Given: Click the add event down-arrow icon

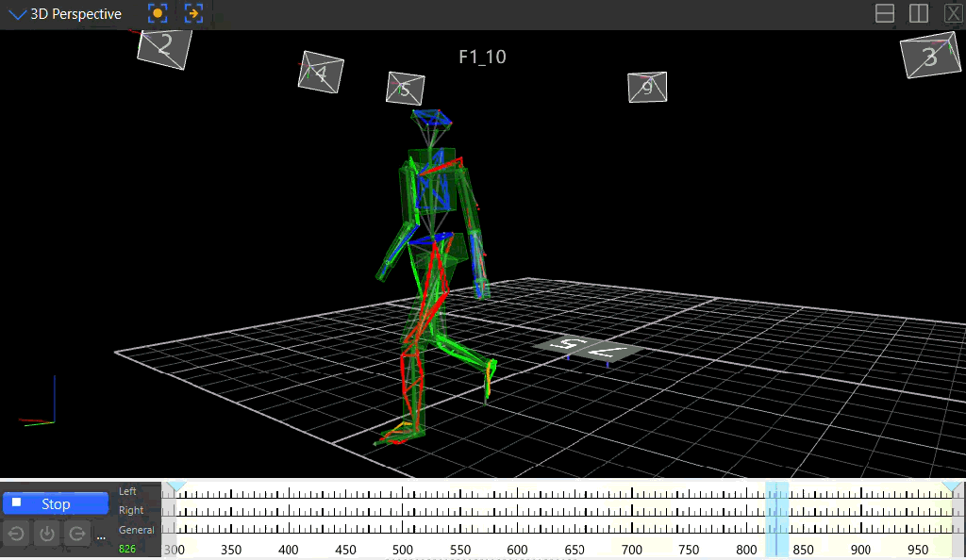Looking at the screenshot, I should pos(47,534).
